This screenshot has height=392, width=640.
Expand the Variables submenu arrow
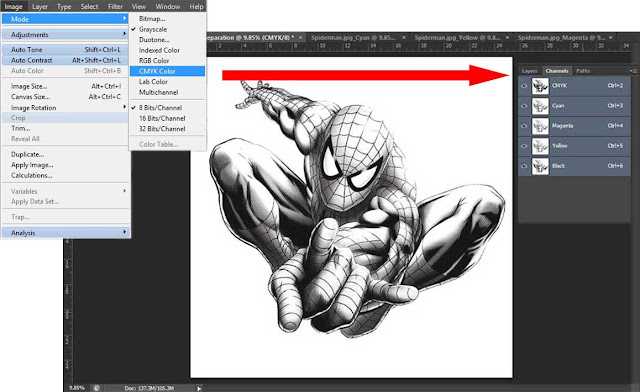click(x=124, y=191)
